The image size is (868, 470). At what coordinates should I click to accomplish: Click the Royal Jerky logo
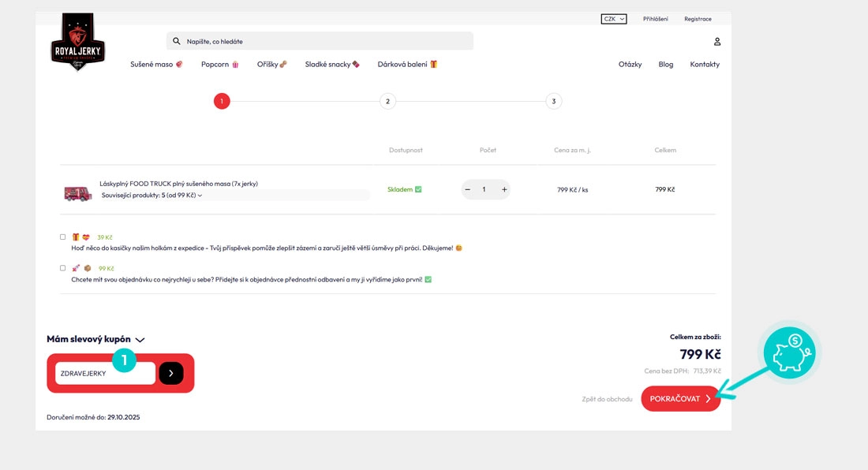77,45
